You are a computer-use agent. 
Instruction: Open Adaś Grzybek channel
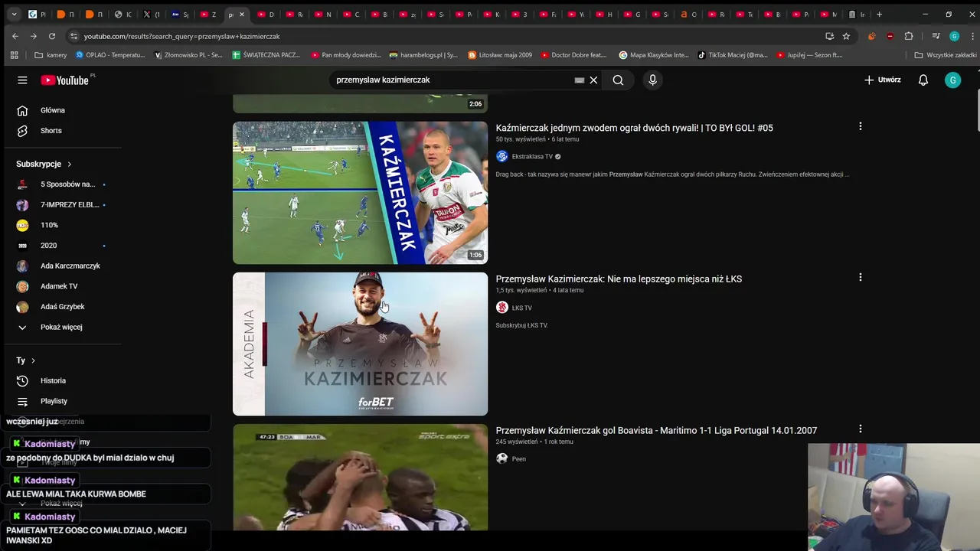(x=61, y=307)
